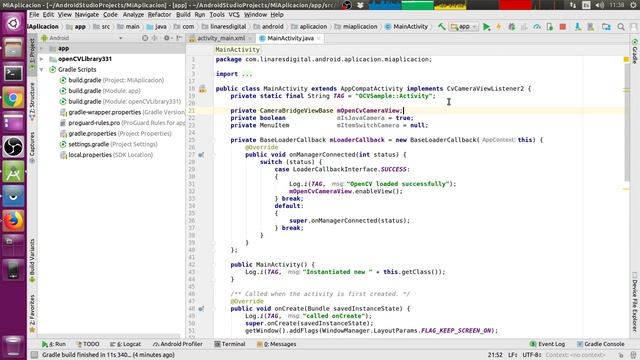
Task: Collapse the Gradle Scripts tree node
Action: click(42, 69)
